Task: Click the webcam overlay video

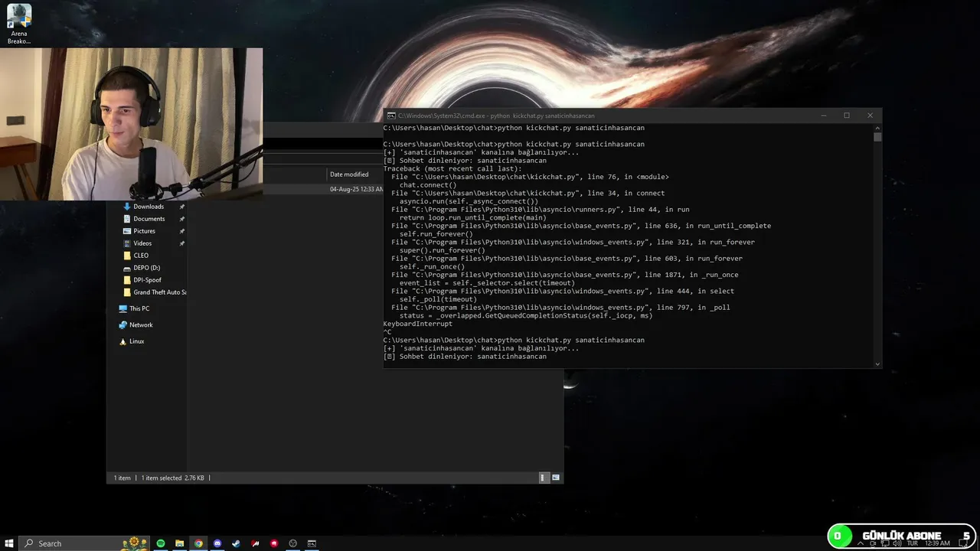Action: [131, 124]
